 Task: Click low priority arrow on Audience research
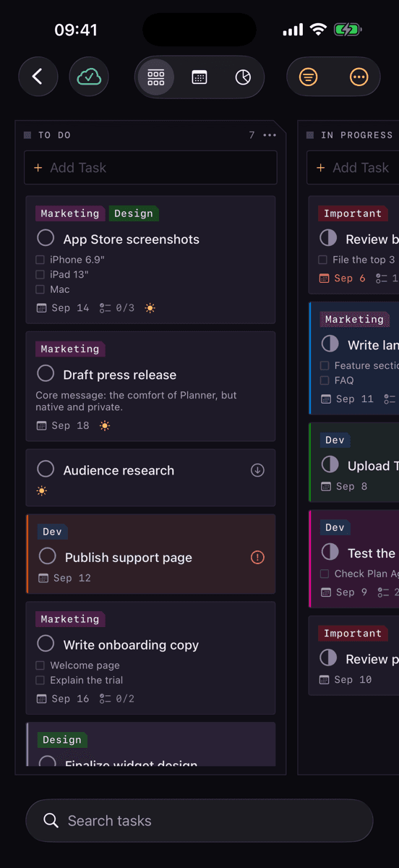[x=257, y=470]
